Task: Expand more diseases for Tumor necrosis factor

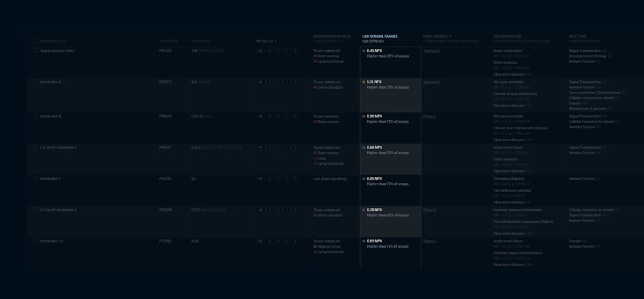Action: (x=513, y=74)
